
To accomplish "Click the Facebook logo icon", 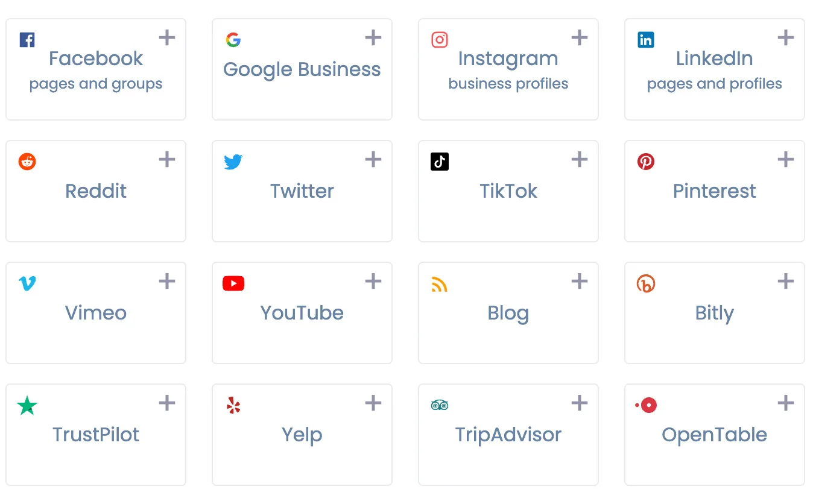I will point(27,39).
